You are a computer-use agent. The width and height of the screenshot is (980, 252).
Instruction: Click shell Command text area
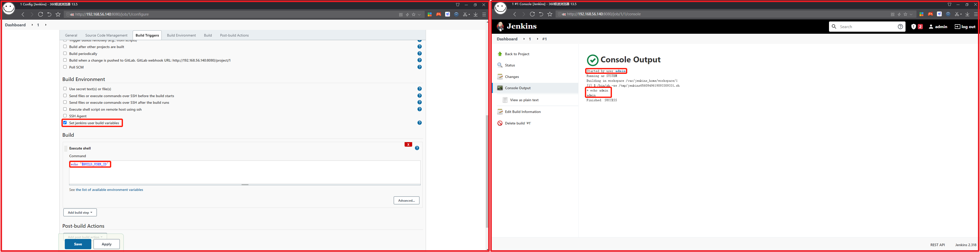click(245, 172)
